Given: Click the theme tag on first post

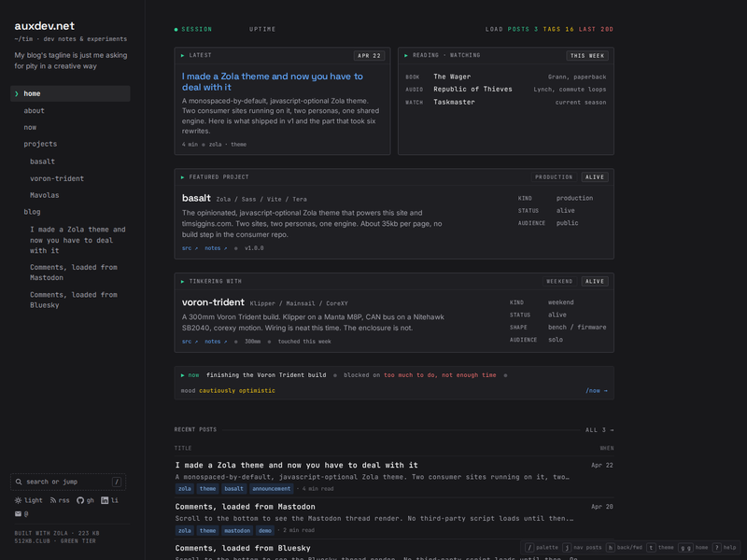Looking at the screenshot, I should click(207, 489).
